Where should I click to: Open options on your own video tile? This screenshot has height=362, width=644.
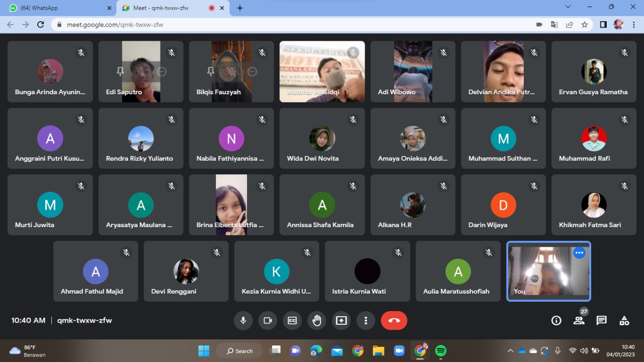tap(579, 253)
